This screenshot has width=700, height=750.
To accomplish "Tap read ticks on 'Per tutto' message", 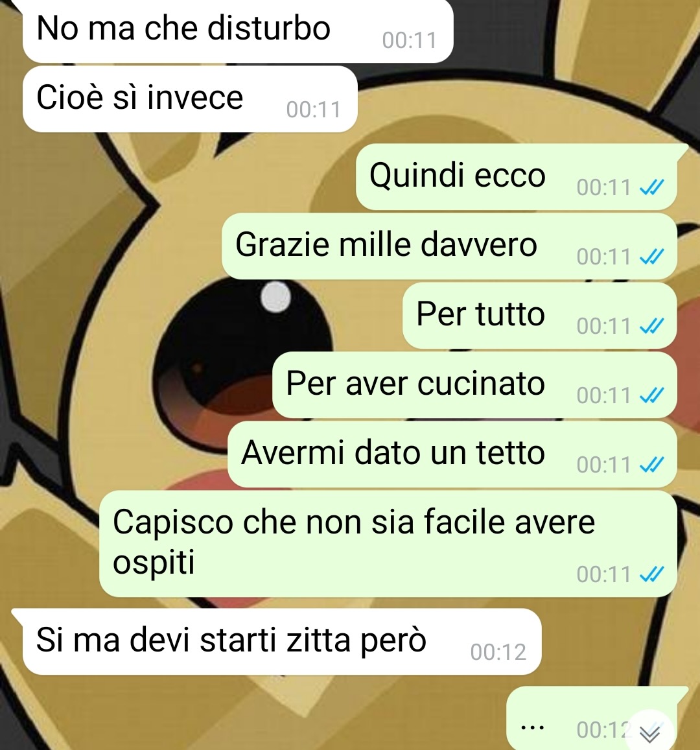I will pos(651,325).
